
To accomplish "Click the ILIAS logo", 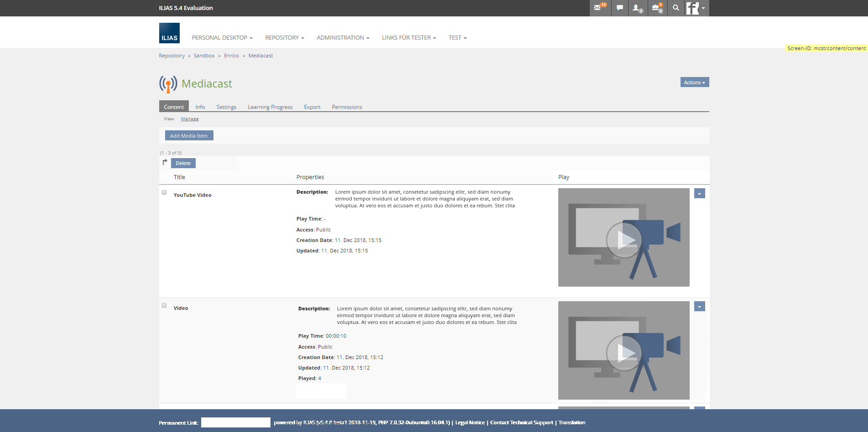I will 169,33.
